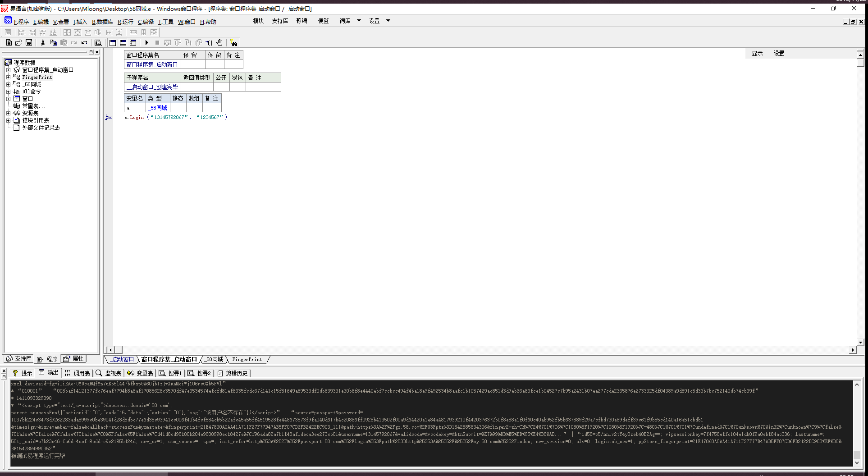Switch to the _启动窗口 editor tab

pyautogui.click(x=122, y=359)
